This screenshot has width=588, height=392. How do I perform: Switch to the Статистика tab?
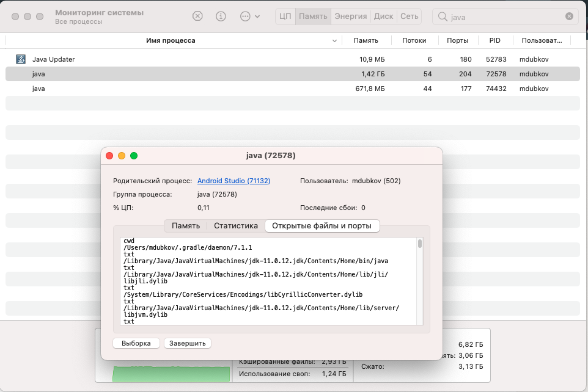(236, 225)
